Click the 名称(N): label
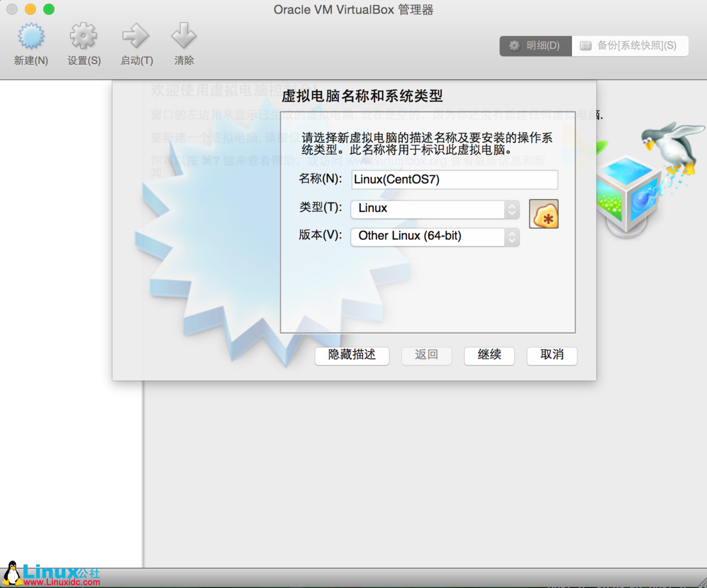This screenshot has width=707, height=588. click(x=320, y=179)
